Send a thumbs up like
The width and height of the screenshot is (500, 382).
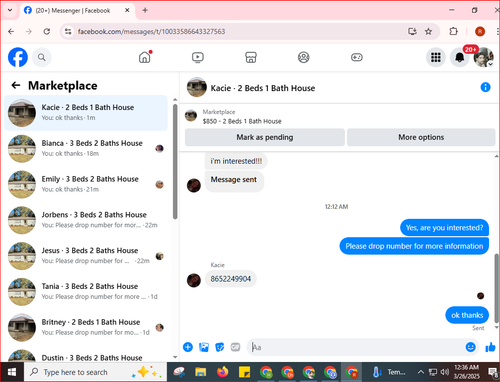[x=490, y=347]
